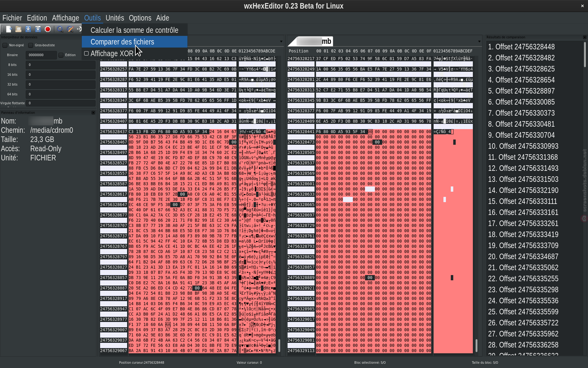Image resolution: width=588 pixels, height=368 pixels.
Task: Select result 10. Offset 24756330993
Action: pyautogui.click(x=523, y=146)
